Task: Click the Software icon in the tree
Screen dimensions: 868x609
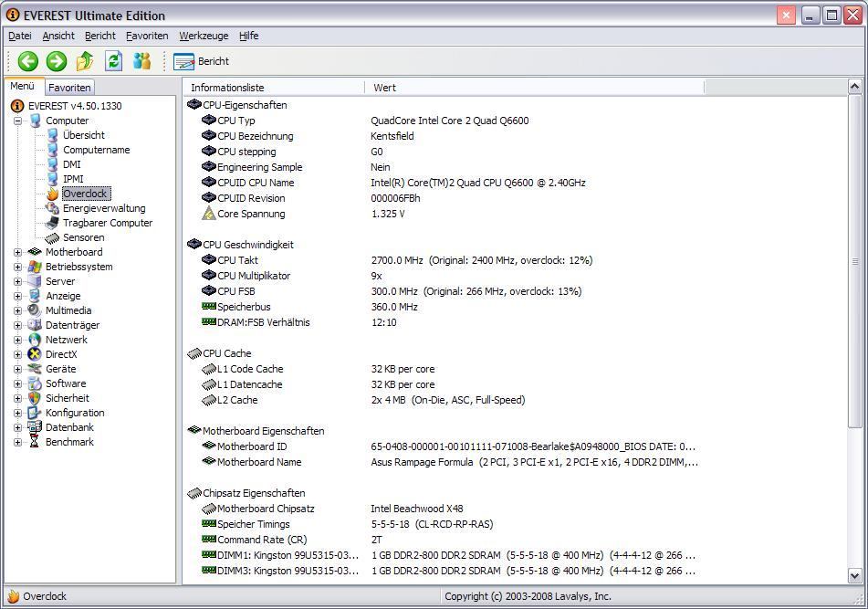Action: point(35,383)
